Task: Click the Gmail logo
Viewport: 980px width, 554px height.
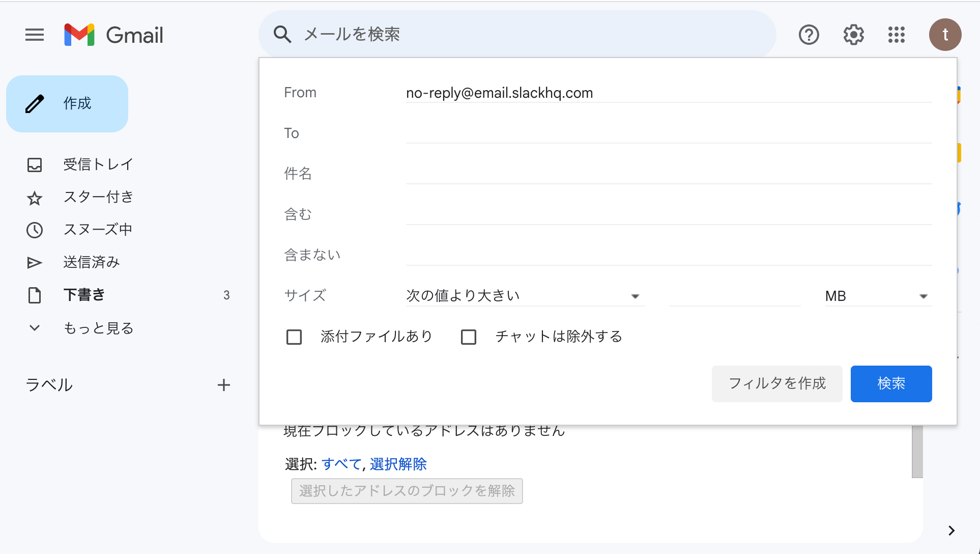Action: point(113,35)
